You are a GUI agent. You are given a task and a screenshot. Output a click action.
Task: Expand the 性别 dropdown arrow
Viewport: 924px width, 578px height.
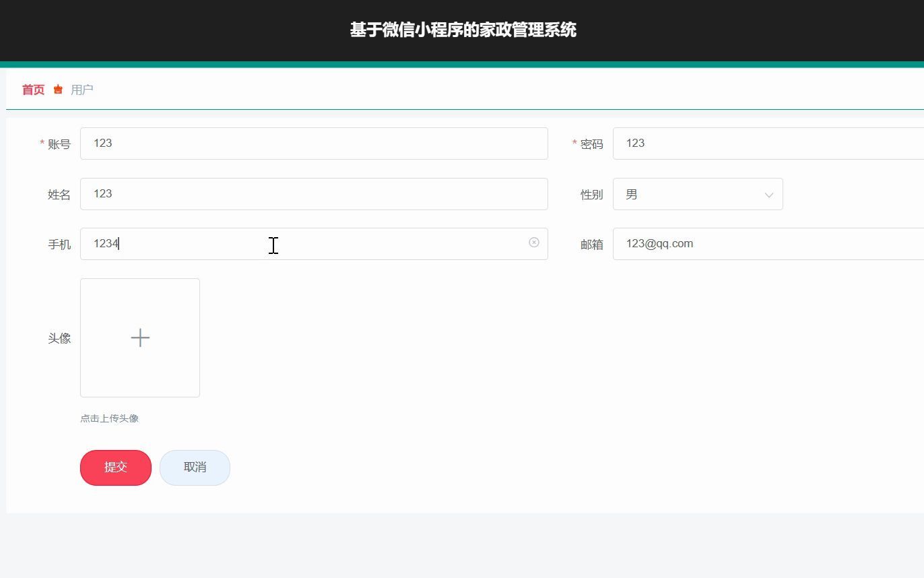click(x=768, y=195)
